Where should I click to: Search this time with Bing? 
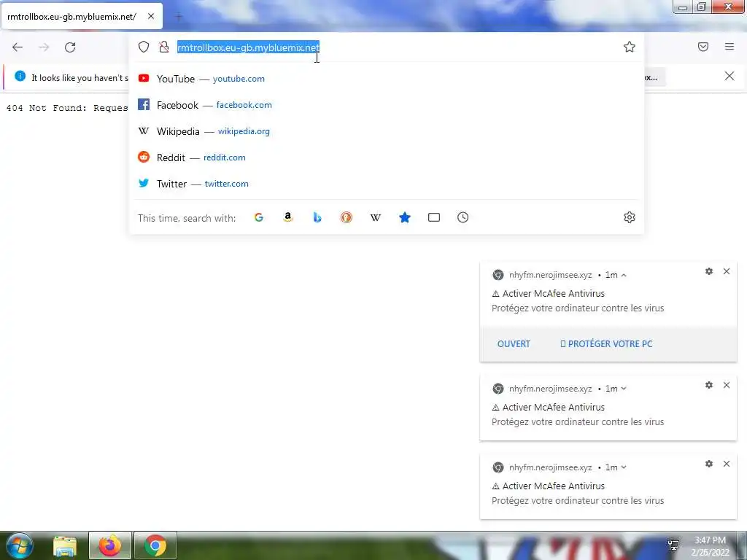[317, 217]
